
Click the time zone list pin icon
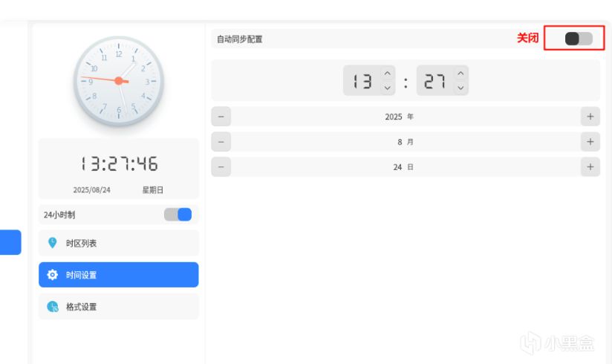(x=52, y=243)
